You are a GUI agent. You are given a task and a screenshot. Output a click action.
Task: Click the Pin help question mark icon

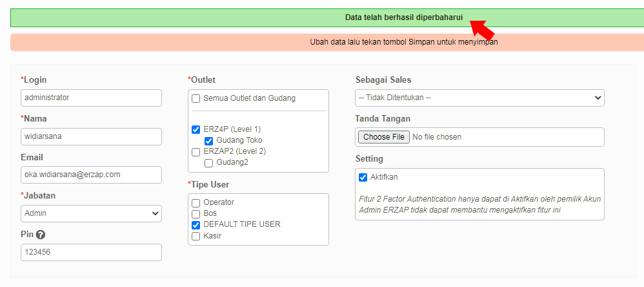click(x=40, y=235)
